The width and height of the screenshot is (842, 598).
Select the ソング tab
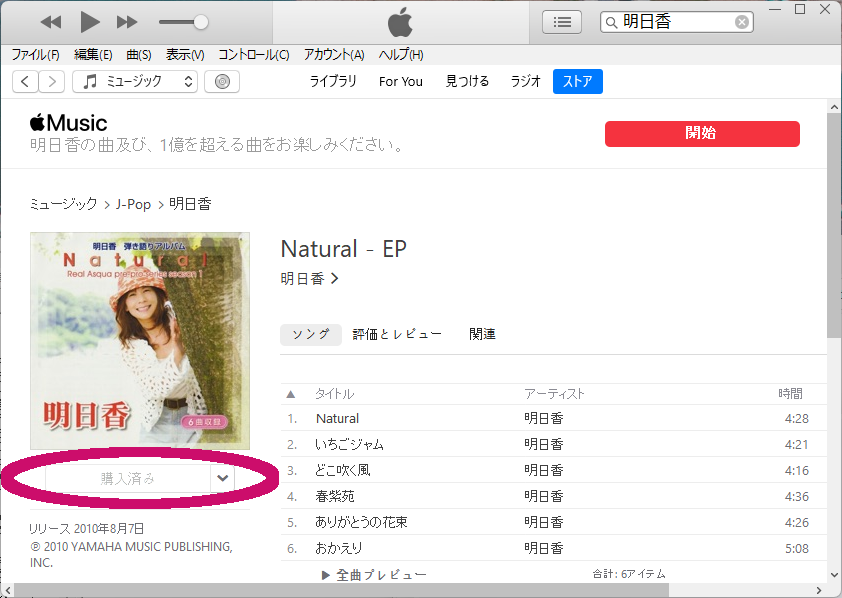(x=310, y=334)
